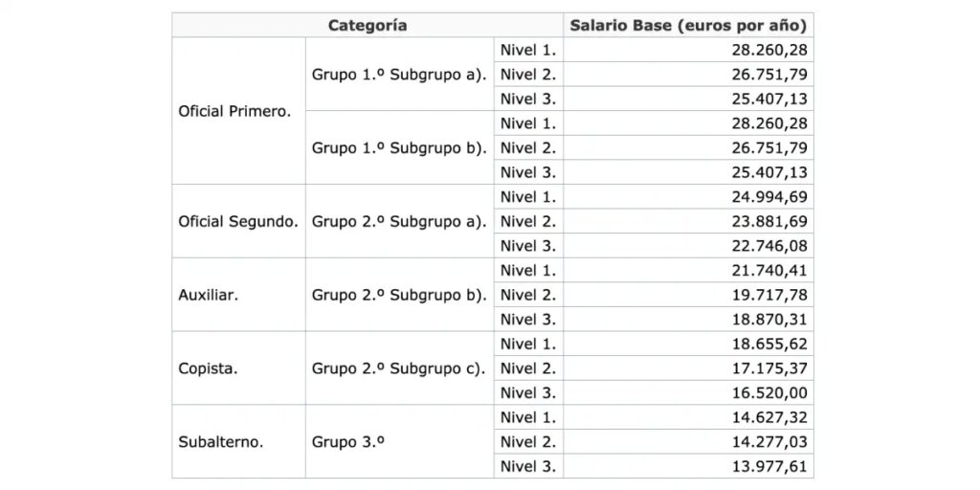Screen dimensions: 980x490
Task: Click the Grupo 2.º Subgrupo b) cell
Action: pos(399,295)
